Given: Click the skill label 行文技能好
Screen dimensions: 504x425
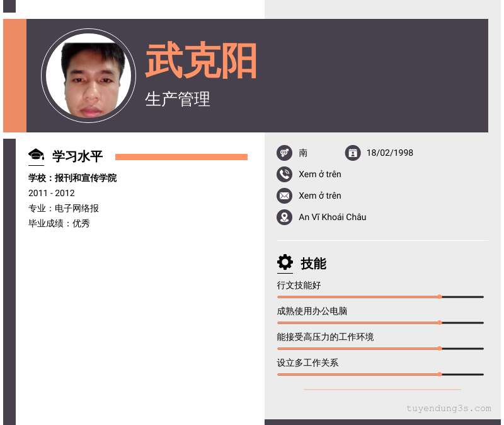Looking at the screenshot, I should tap(299, 286).
